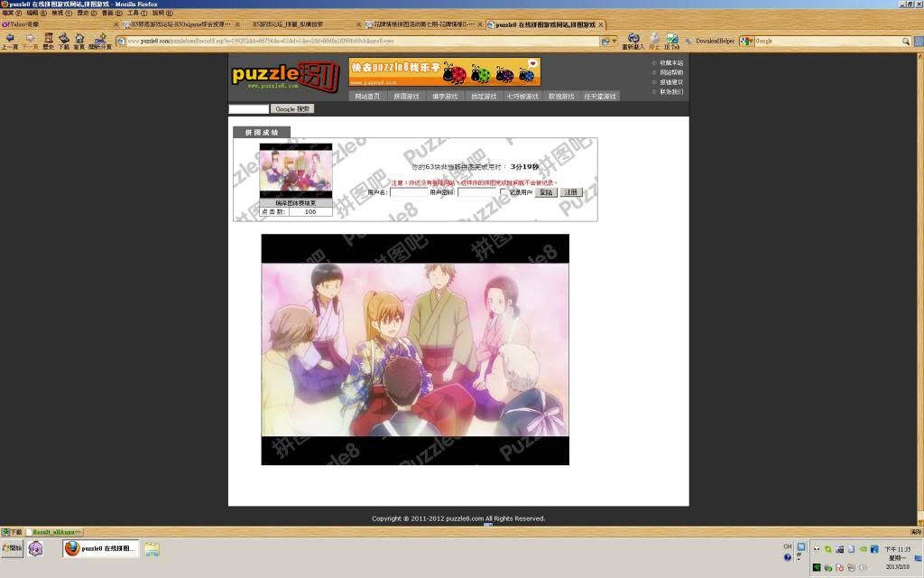Screen dimensions: 924x578
Task: Click the completed anime puzzle image
Action: [415, 350]
